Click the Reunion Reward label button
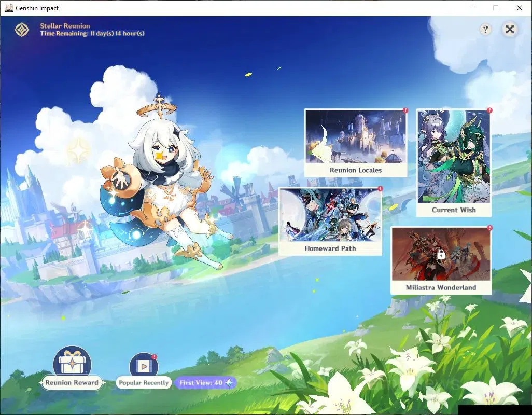The image size is (532, 415). tap(72, 383)
